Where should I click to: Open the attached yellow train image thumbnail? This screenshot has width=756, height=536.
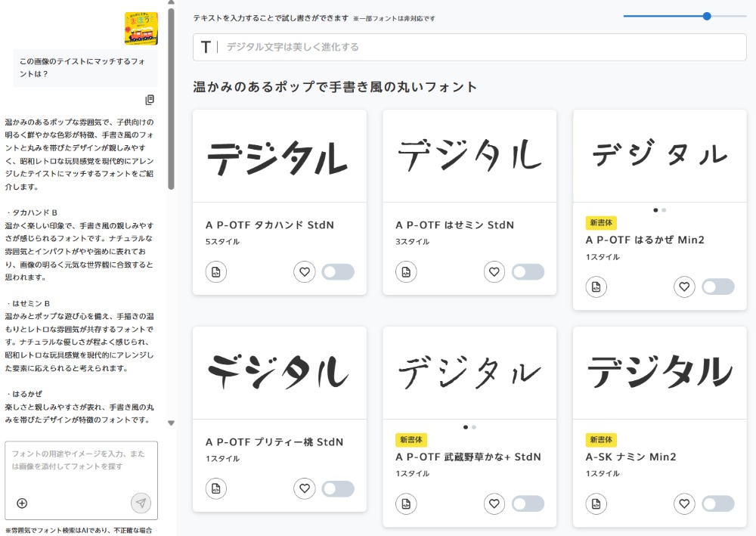(x=141, y=29)
